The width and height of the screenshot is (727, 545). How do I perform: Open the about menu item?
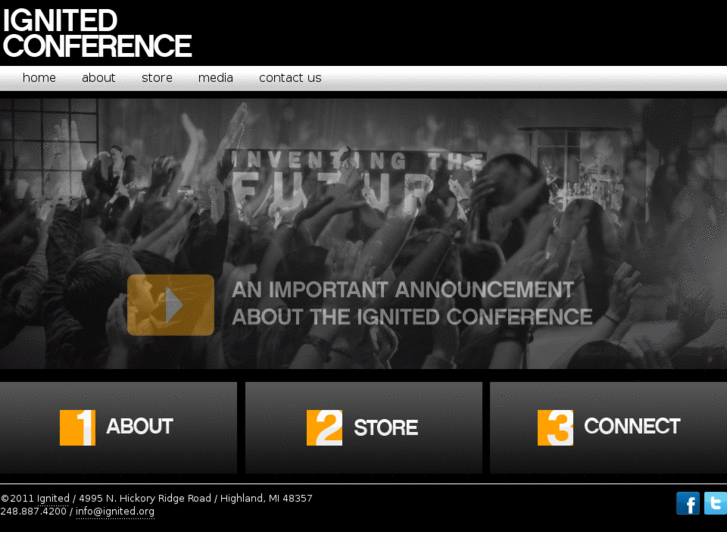click(98, 77)
